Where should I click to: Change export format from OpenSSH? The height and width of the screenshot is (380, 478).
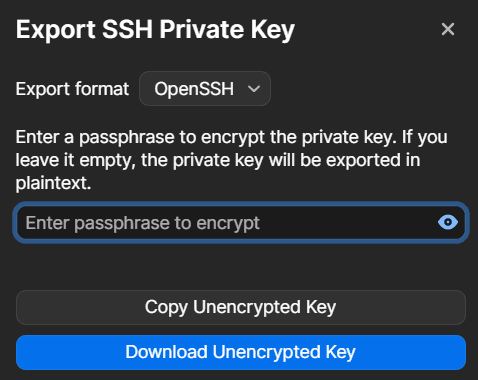point(205,89)
